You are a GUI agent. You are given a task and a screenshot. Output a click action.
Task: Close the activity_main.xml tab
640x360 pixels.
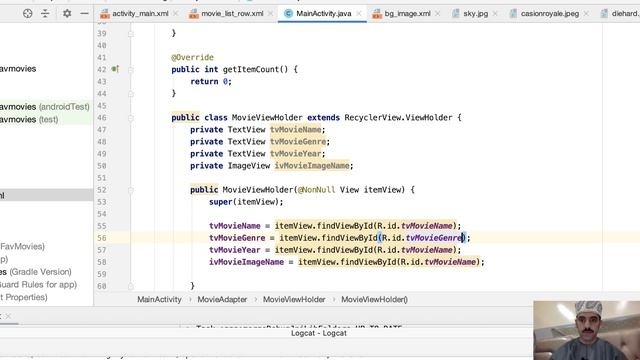pos(176,13)
